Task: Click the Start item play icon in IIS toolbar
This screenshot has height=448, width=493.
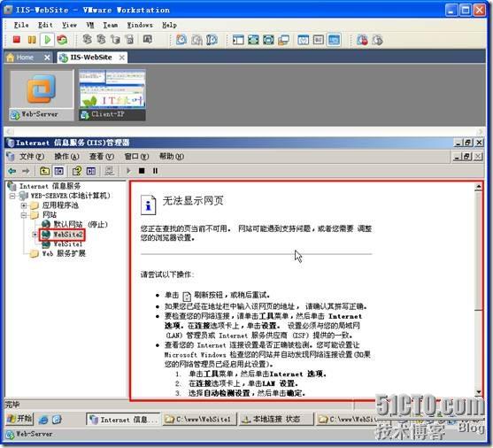Action: (128, 171)
